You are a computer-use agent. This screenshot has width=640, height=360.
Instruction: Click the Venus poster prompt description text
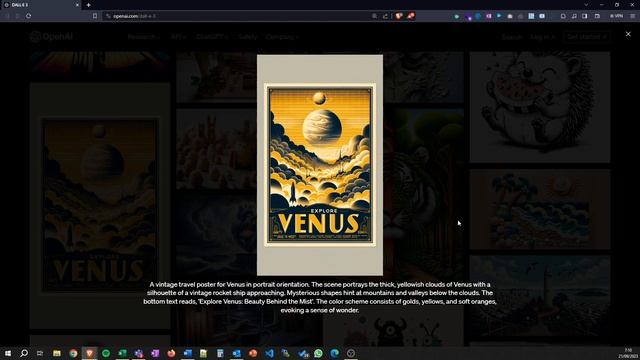click(320, 297)
